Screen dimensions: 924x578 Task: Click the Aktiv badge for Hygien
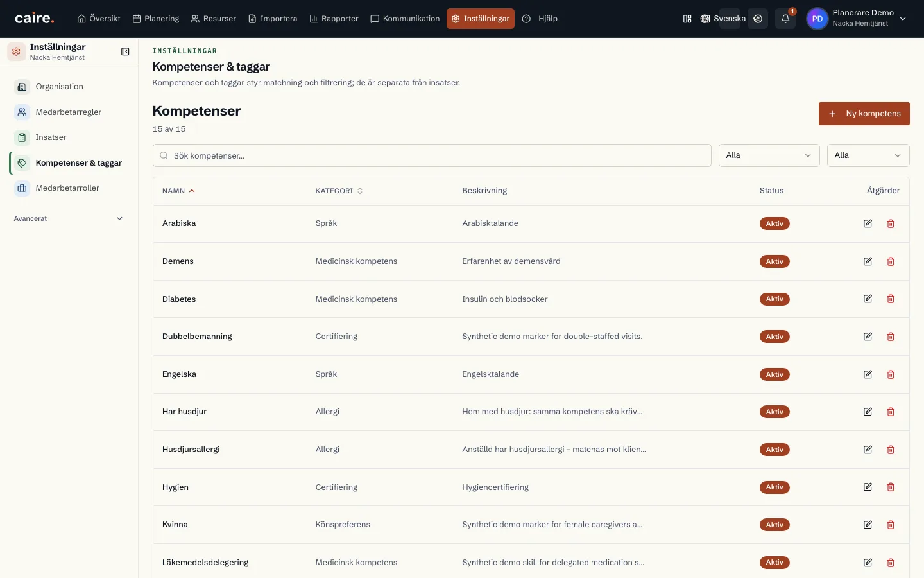pyautogui.click(x=774, y=487)
